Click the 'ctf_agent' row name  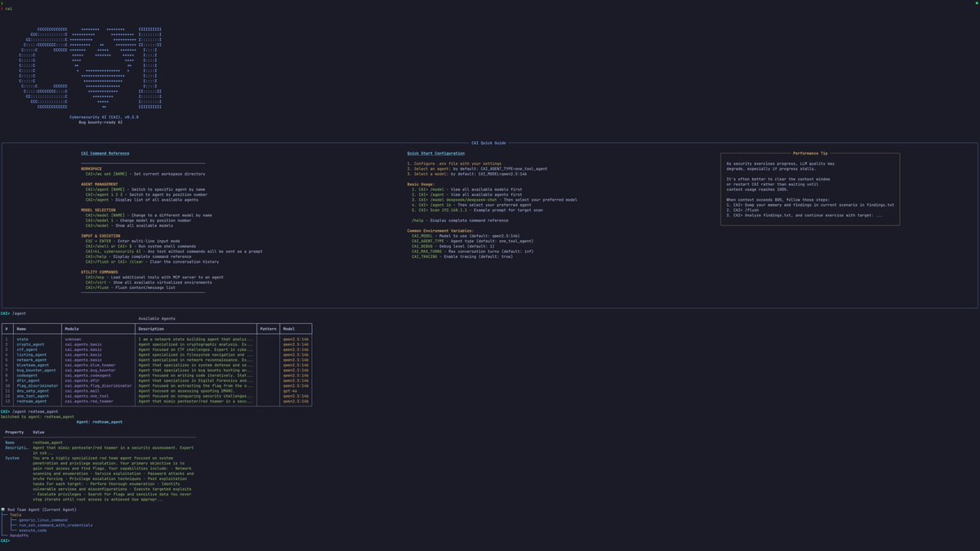pyautogui.click(x=27, y=349)
